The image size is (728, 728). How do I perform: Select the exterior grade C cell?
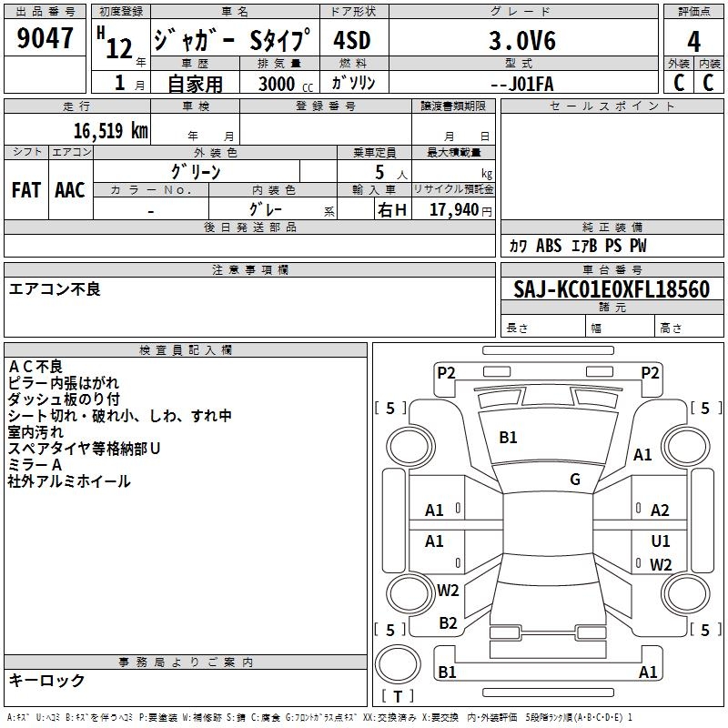click(679, 83)
